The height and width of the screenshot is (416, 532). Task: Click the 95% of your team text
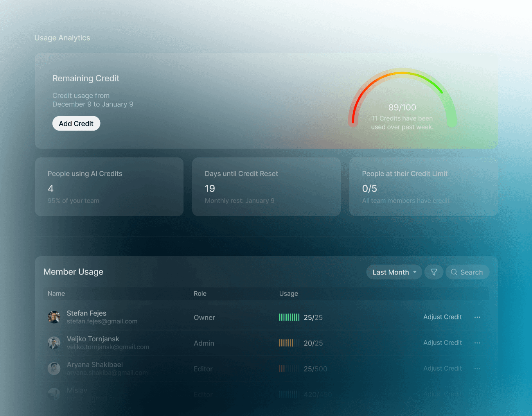(x=74, y=201)
